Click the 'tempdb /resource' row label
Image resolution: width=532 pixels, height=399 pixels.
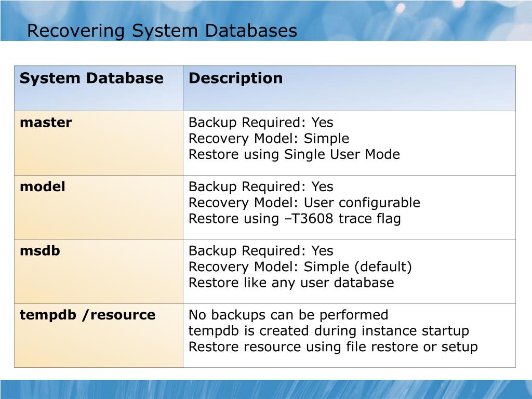(x=87, y=315)
